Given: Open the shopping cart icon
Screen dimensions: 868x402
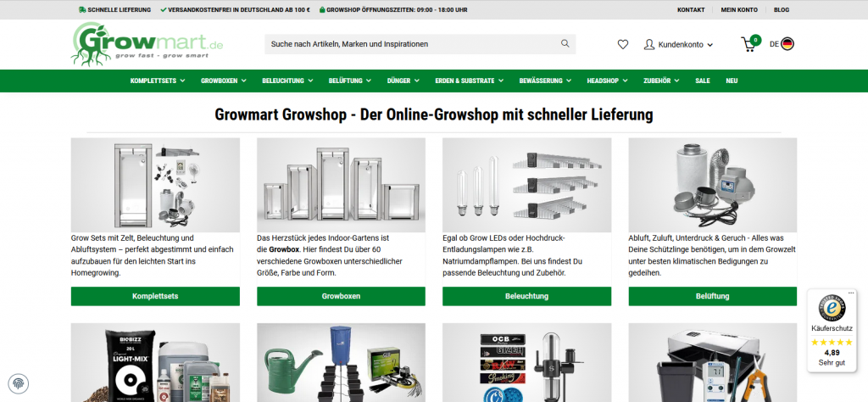Looking at the screenshot, I should click(x=749, y=44).
